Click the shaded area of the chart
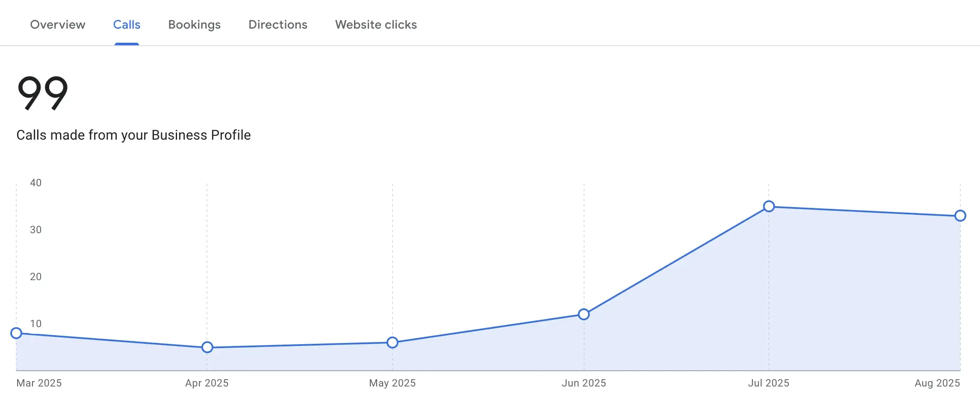The image size is (980, 404). (x=812, y=299)
